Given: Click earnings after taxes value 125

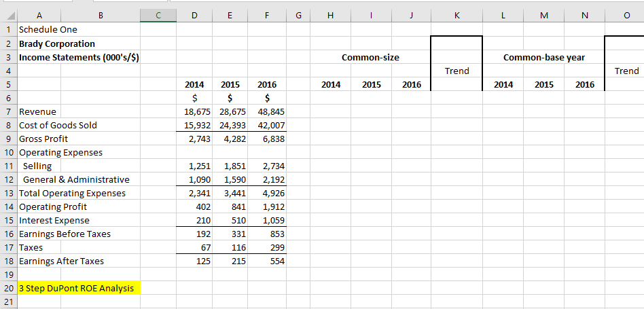Looking at the screenshot, I should click(204, 261).
